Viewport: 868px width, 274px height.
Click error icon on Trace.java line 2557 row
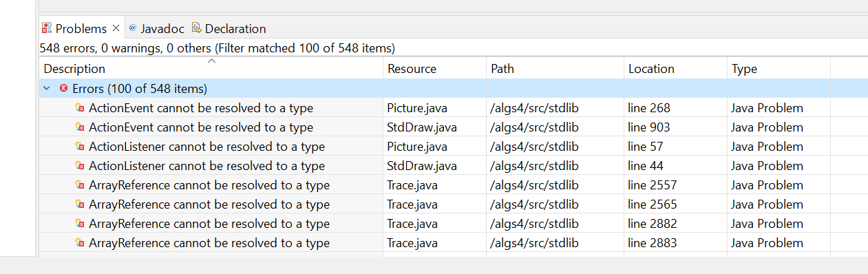click(x=80, y=185)
